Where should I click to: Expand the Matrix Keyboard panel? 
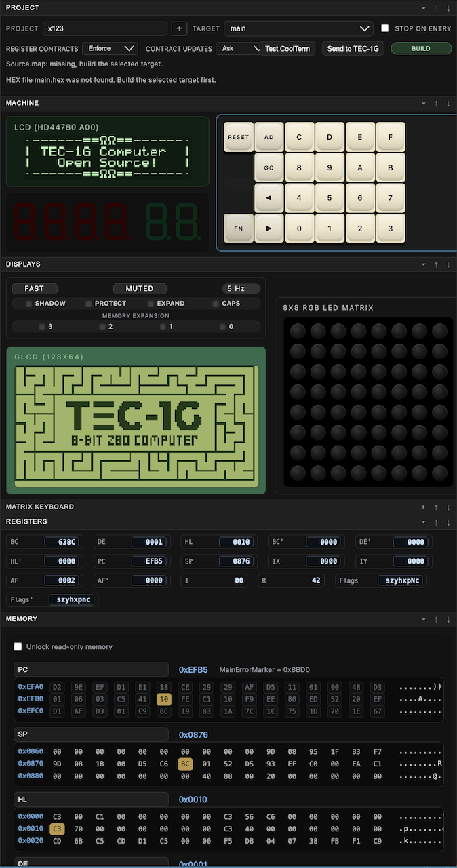click(424, 507)
